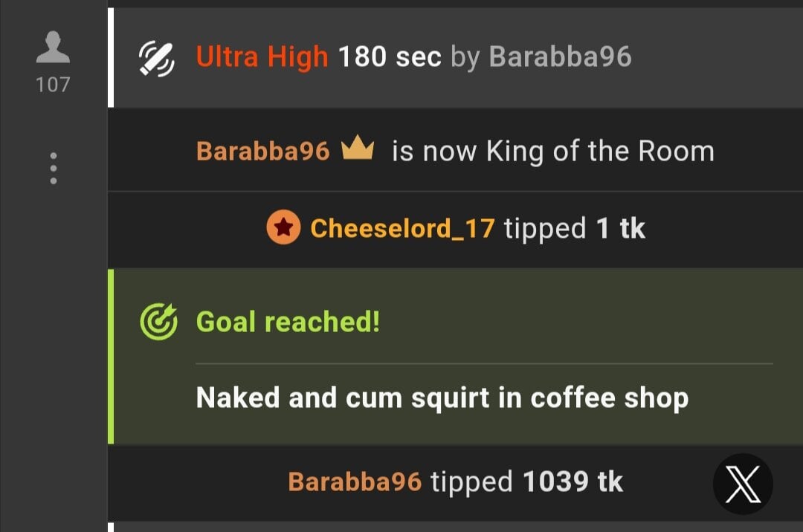Open Barabba96 profile from Ultra High message
803x532 pixels.
(x=561, y=56)
